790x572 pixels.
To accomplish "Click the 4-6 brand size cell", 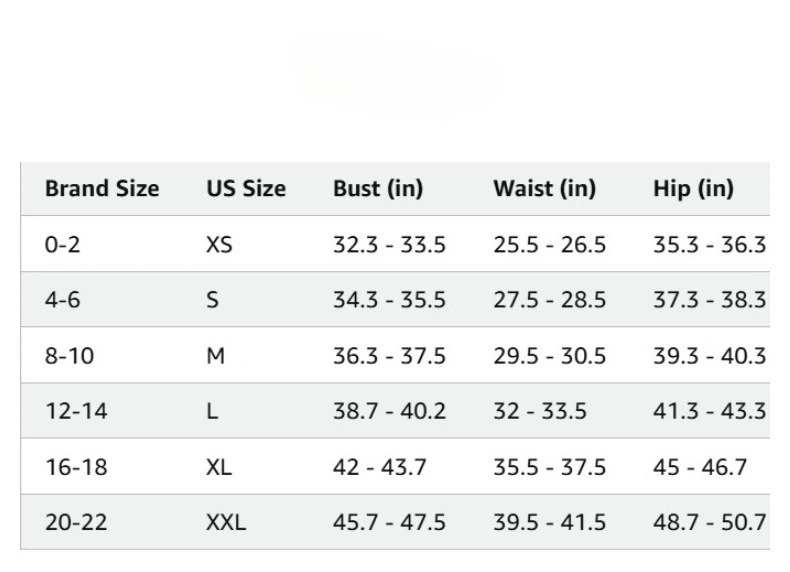I will tap(62, 299).
